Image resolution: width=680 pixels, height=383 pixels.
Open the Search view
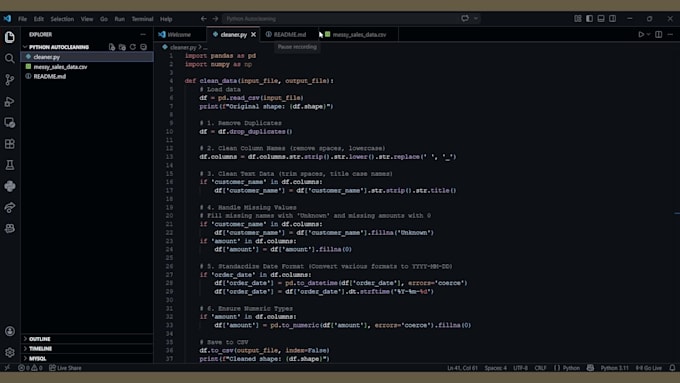coord(10,58)
